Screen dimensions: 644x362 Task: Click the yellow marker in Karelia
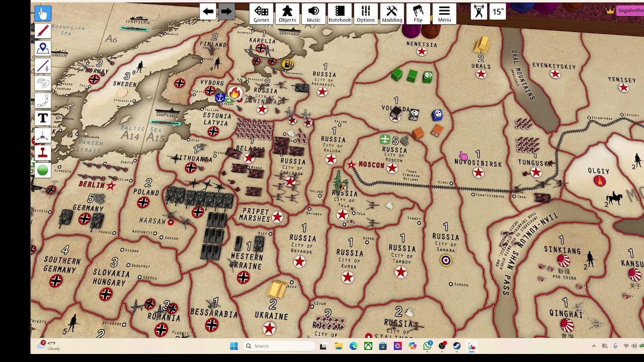point(287,64)
